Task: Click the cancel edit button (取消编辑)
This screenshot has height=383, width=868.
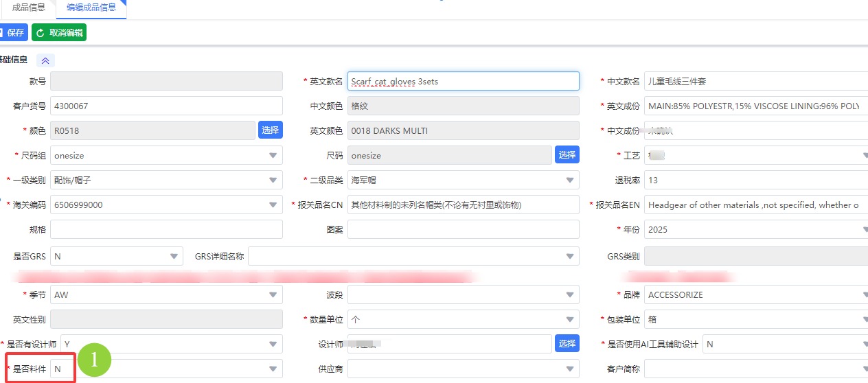Action: [59, 33]
